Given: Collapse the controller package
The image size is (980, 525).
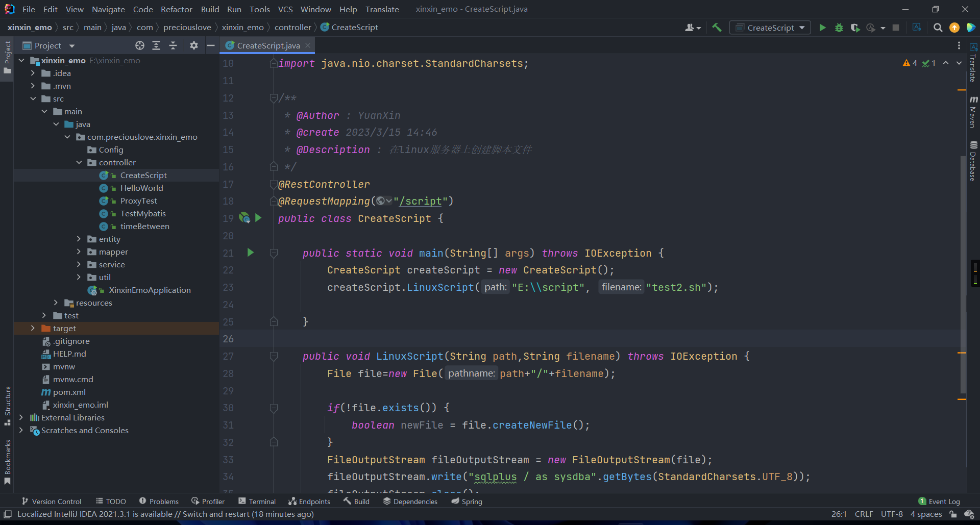Looking at the screenshot, I should click(79, 162).
